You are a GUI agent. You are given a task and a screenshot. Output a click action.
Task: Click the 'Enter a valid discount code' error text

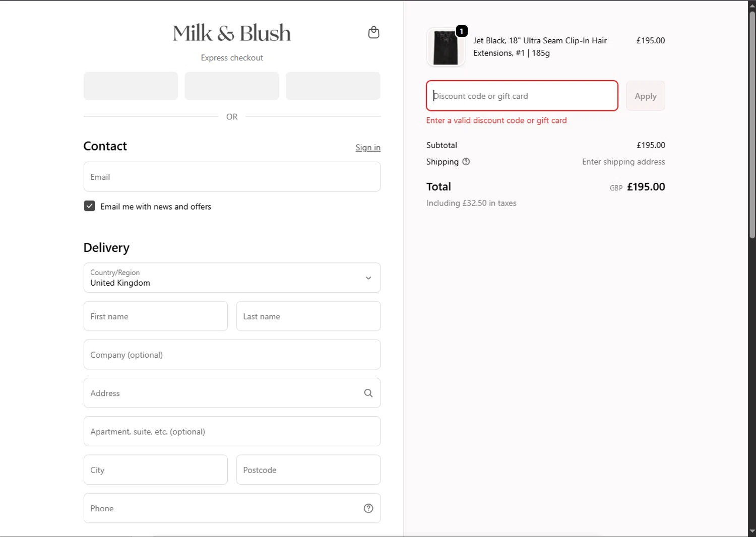pyautogui.click(x=496, y=120)
